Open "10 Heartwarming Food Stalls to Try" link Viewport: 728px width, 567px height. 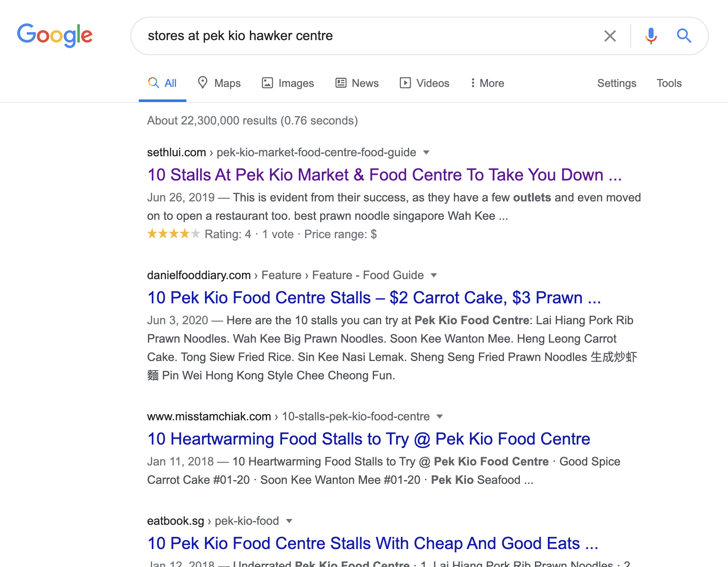tap(368, 439)
